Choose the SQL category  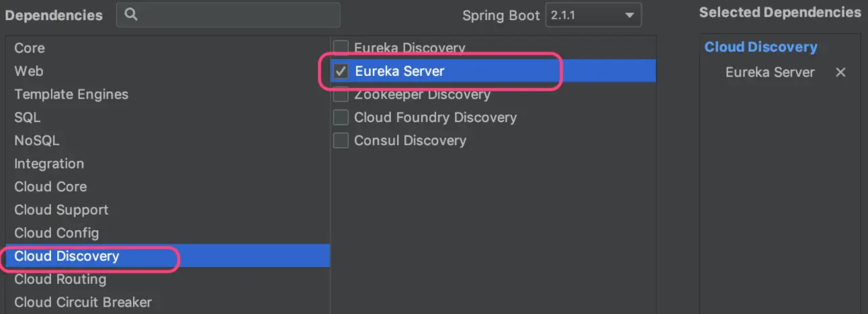tap(167, 117)
